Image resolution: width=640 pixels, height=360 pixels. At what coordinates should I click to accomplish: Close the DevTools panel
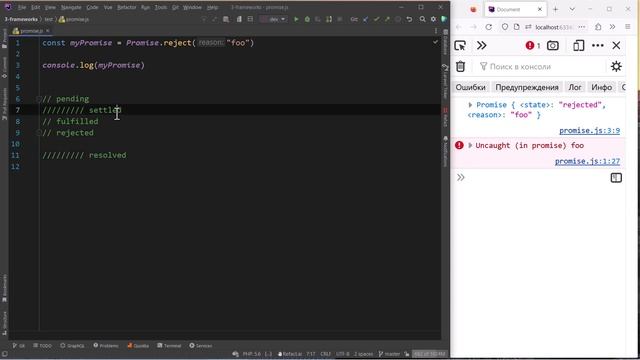(616, 45)
